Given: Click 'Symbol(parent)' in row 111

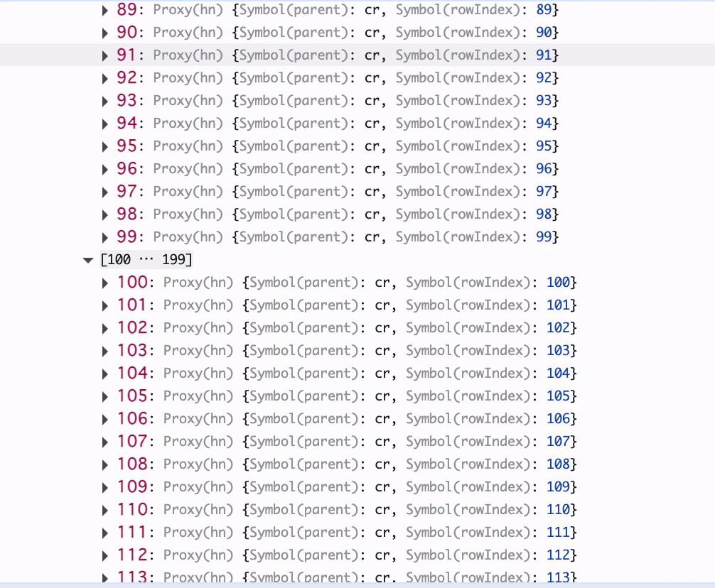Looking at the screenshot, I should point(304,533).
